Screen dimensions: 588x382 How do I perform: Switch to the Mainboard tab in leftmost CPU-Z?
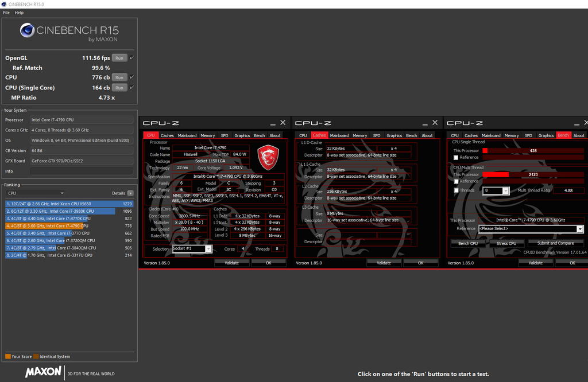(187, 135)
